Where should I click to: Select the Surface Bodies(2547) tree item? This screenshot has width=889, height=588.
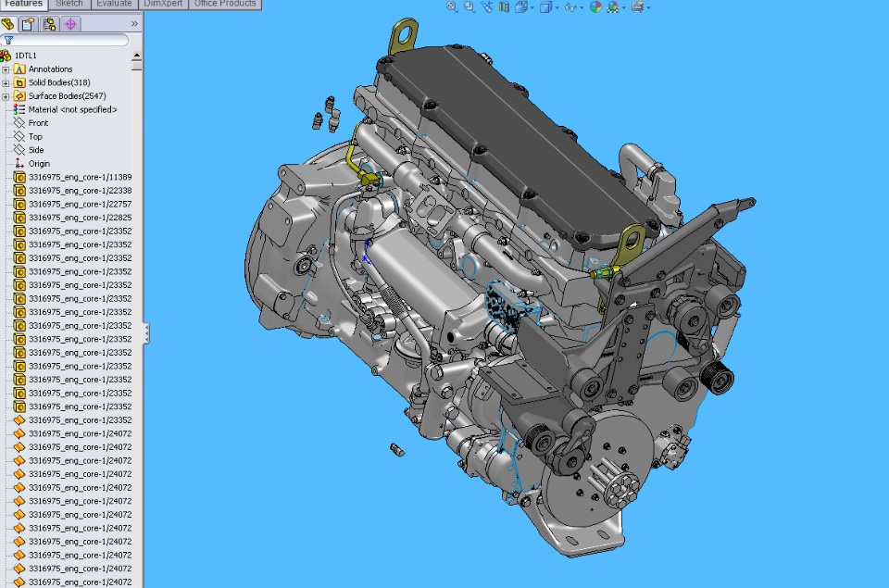point(68,96)
